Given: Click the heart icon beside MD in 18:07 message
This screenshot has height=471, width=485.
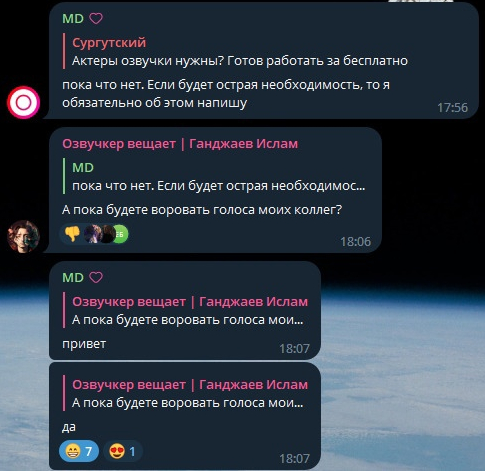Looking at the screenshot, I should (96, 277).
